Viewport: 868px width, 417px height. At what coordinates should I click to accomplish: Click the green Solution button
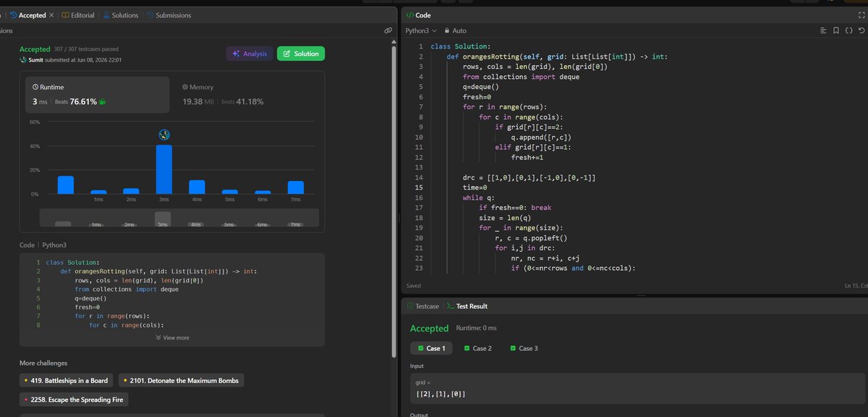301,54
